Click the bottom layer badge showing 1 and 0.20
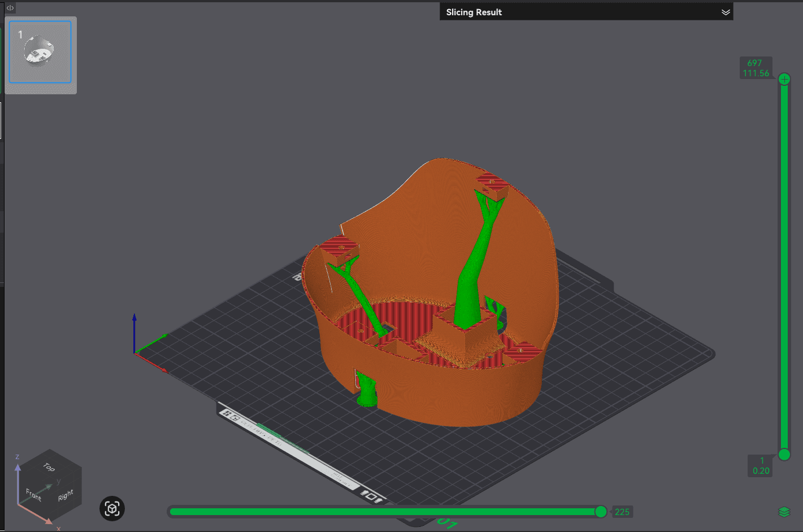Viewport: 803px width, 532px height. pyautogui.click(x=761, y=465)
